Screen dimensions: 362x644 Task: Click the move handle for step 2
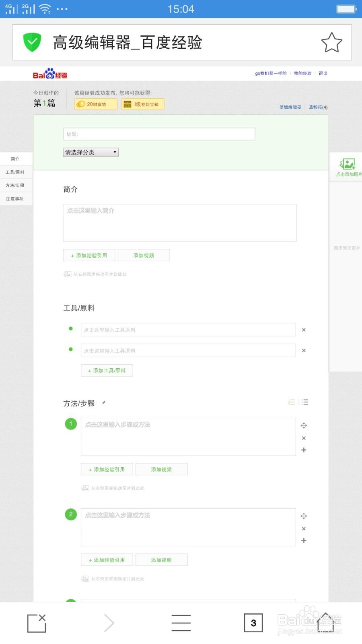(304, 516)
